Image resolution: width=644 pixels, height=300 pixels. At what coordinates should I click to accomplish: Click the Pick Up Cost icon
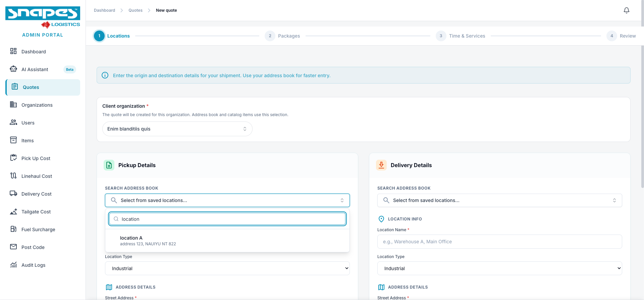(13, 158)
